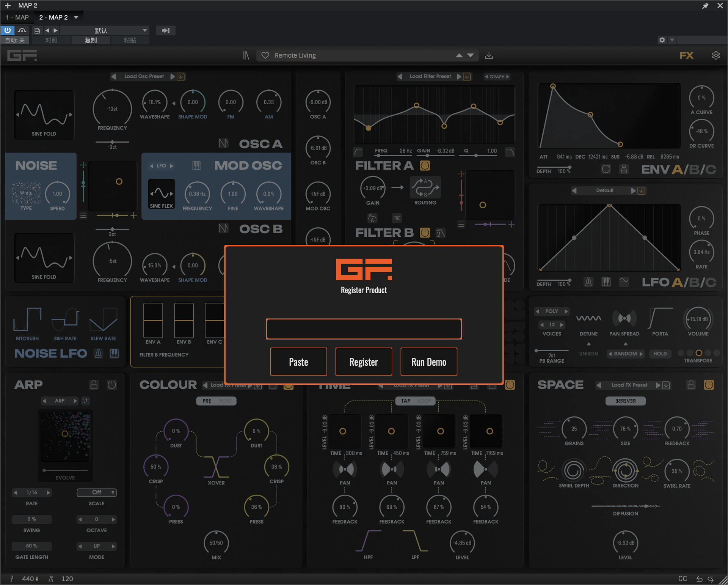The image size is (728, 585).
Task: Open the FX page tab
Action: click(x=686, y=55)
